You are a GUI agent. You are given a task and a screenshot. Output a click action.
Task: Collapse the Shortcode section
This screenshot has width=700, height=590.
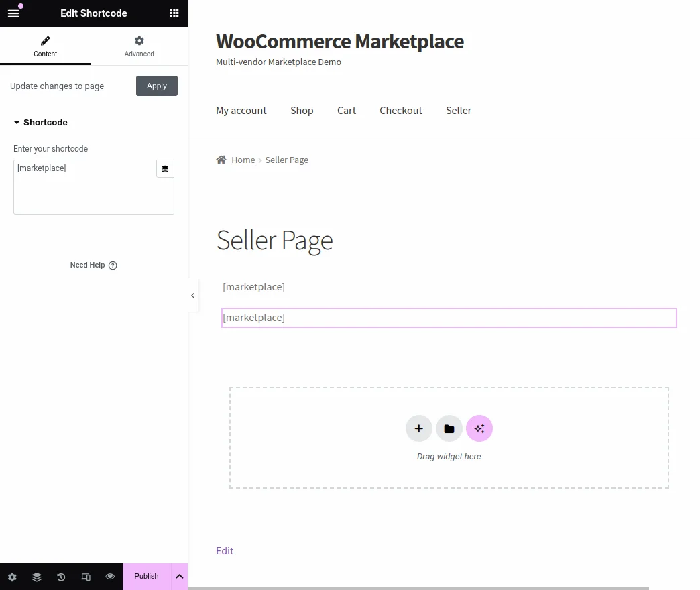coord(42,122)
